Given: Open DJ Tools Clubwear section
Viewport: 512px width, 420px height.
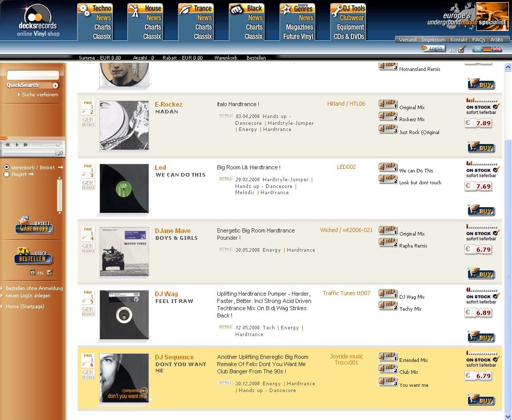Looking at the screenshot, I should (352, 18).
